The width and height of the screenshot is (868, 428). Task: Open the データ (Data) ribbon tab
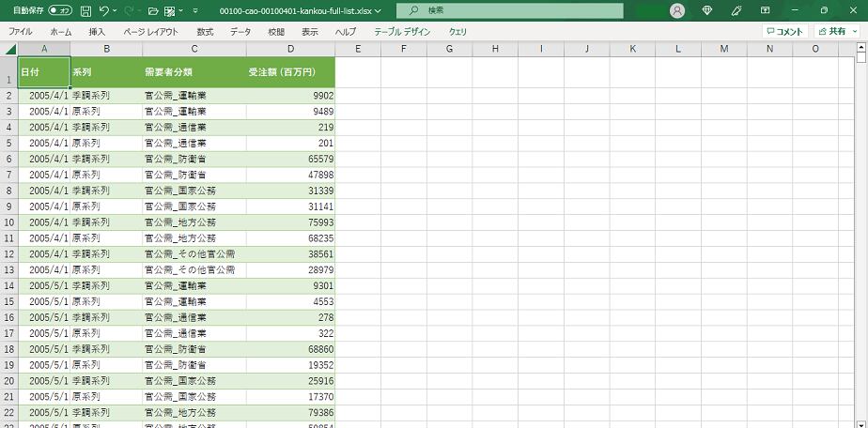coord(240,31)
